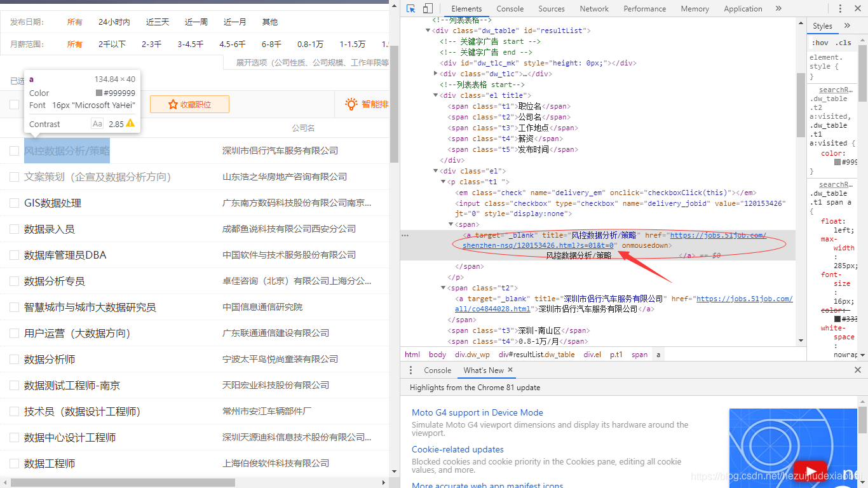Screen dimensions: 868x488
Task: Open the jobs.51job.com co4844028 href link
Action: point(744,299)
